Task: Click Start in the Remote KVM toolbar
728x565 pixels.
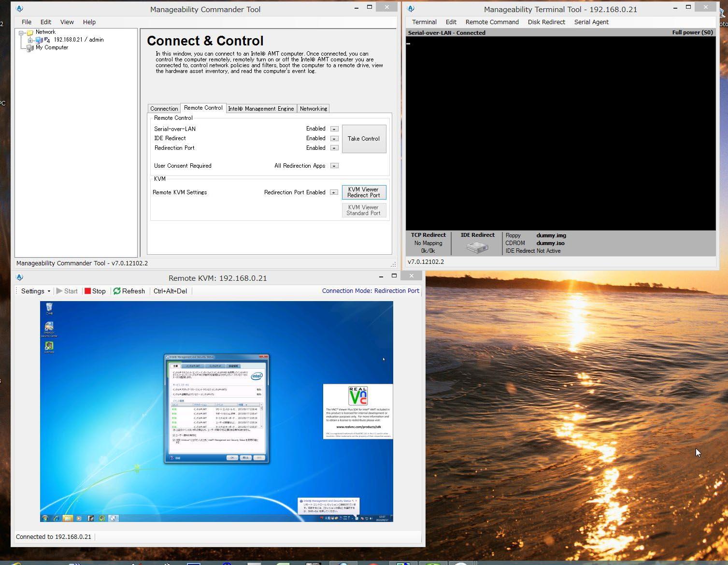Action: click(x=67, y=291)
